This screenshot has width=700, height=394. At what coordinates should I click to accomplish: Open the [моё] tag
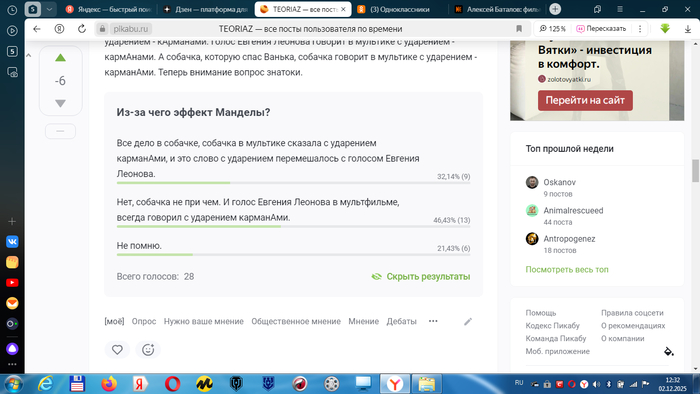[114, 321]
